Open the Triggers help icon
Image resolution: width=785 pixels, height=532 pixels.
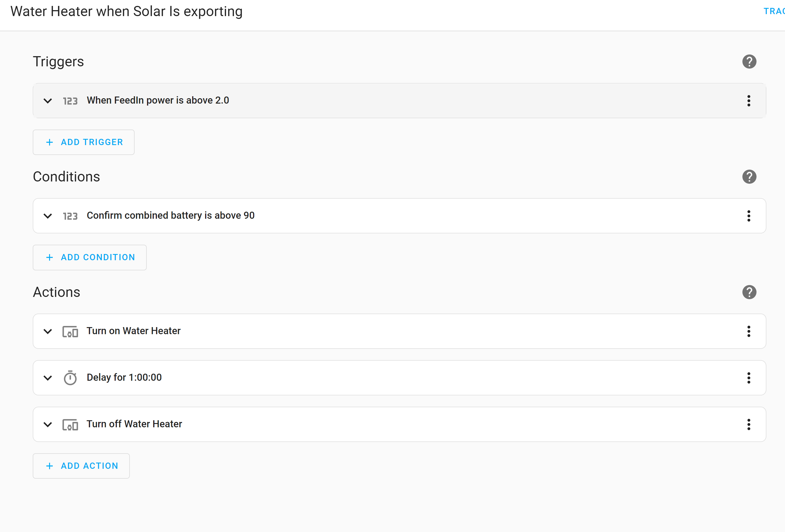[749, 62]
